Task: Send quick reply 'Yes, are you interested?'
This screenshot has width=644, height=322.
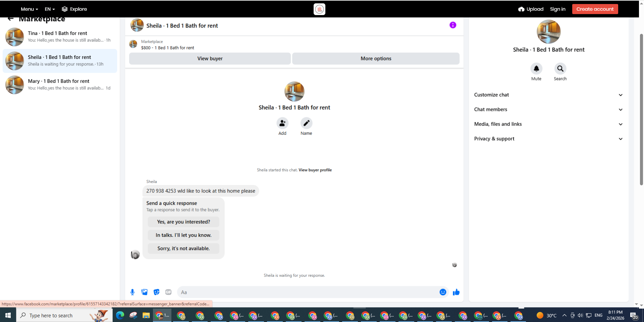Action: click(x=183, y=222)
